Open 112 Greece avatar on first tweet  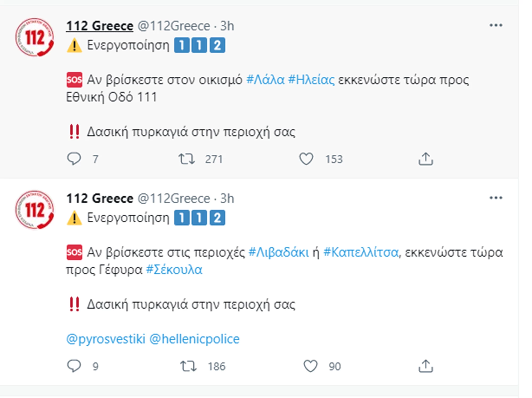35,37
